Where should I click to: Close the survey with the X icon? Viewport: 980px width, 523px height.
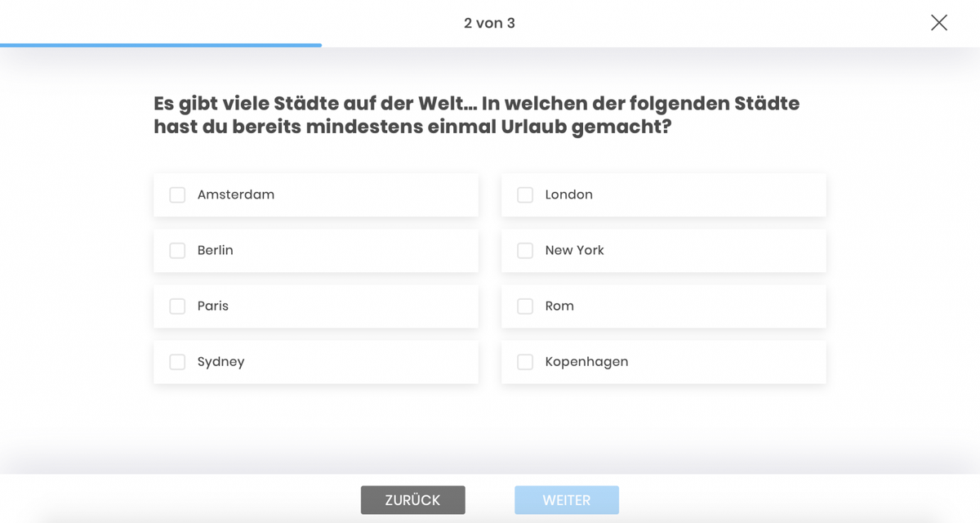[x=939, y=23]
